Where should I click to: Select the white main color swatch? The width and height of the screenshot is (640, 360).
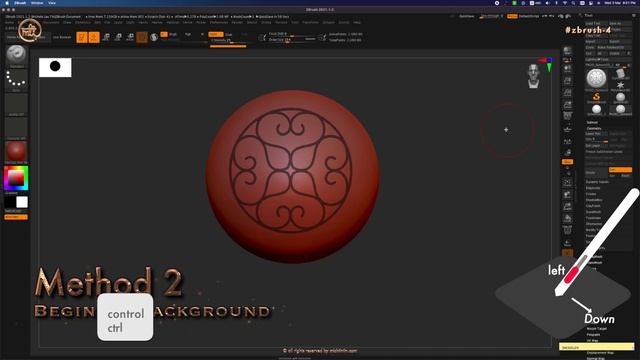tap(22, 202)
